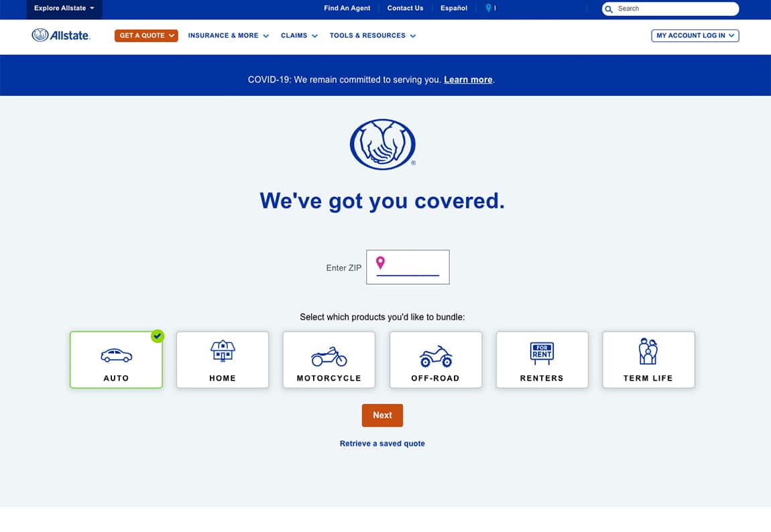Open Retrieve a saved quote link
The width and height of the screenshot is (771, 532).
pyautogui.click(x=382, y=443)
